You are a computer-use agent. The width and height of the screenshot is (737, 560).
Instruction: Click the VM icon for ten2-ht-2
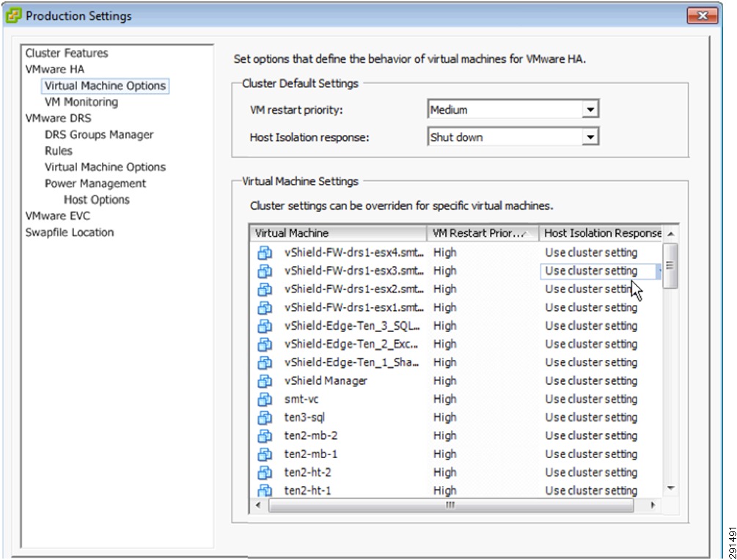265,473
